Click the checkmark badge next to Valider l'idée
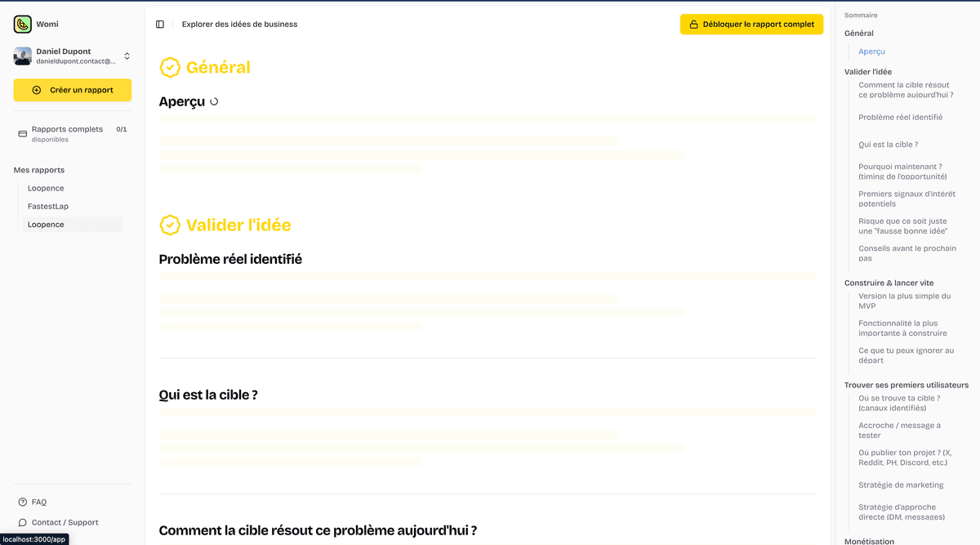The image size is (980, 545). coord(169,224)
